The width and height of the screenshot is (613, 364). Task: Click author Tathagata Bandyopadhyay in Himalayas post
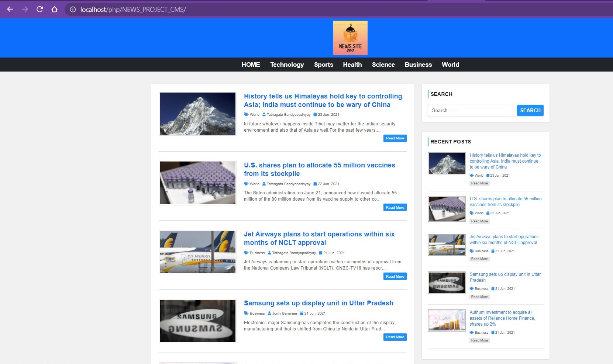[289, 115]
